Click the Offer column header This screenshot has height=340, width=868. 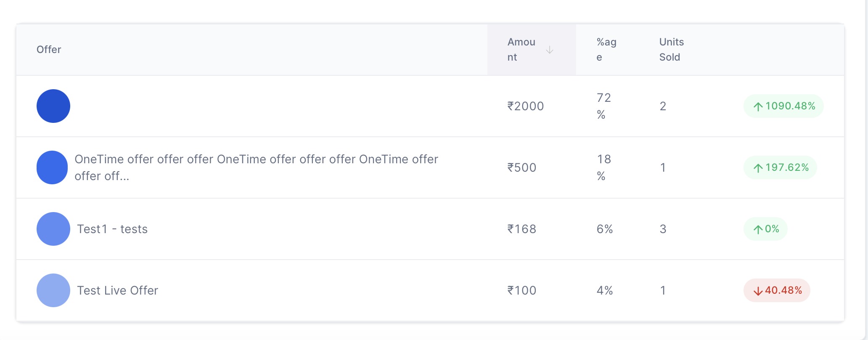coord(49,50)
